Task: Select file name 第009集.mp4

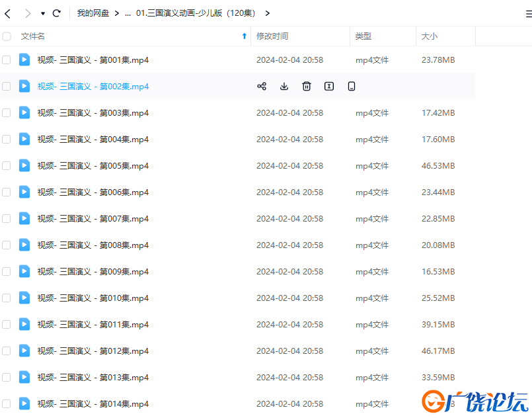Action: click(93, 272)
